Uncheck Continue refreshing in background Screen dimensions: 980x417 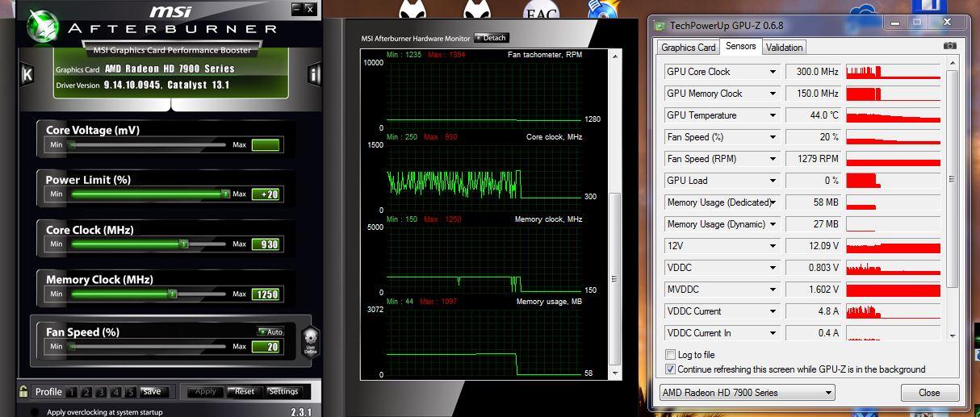point(670,369)
